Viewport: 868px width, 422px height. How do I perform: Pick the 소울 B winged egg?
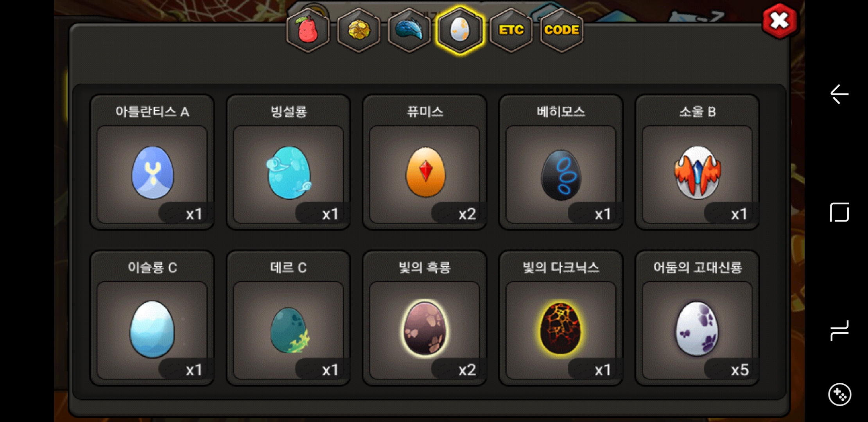coord(698,162)
